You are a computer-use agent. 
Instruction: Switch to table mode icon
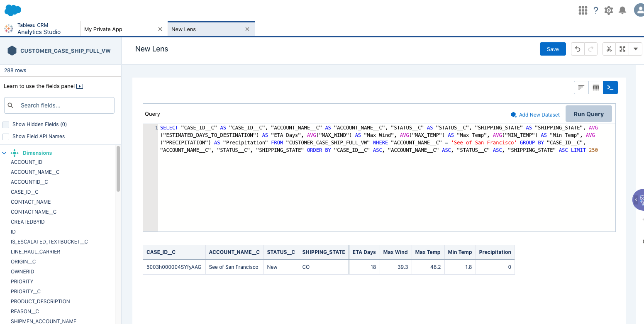click(x=596, y=88)
